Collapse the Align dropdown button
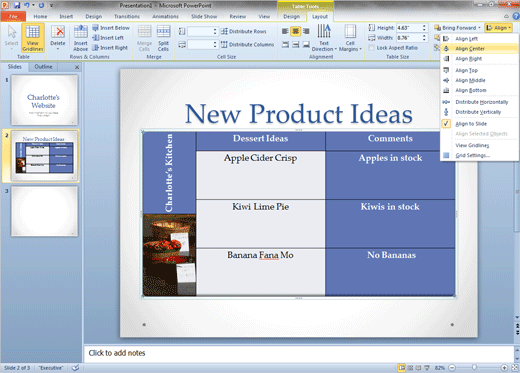Viewport: 520px width, 373px height. point(498,28)
